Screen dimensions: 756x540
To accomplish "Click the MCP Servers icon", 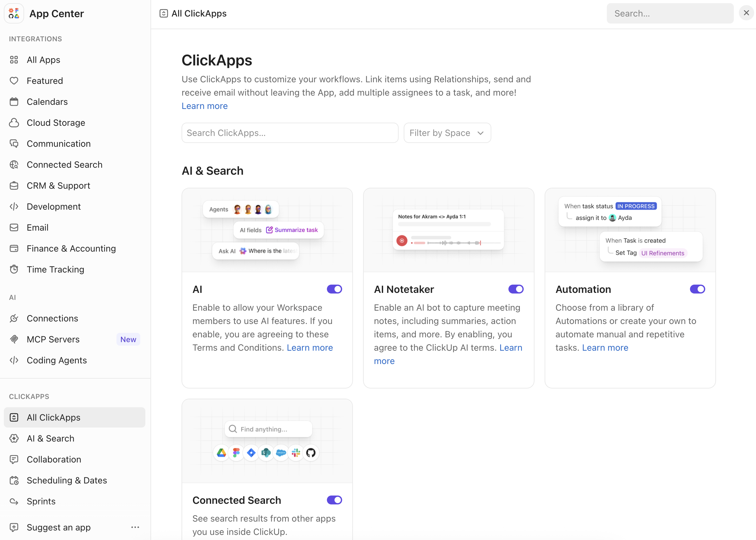I will coord(14,339).
